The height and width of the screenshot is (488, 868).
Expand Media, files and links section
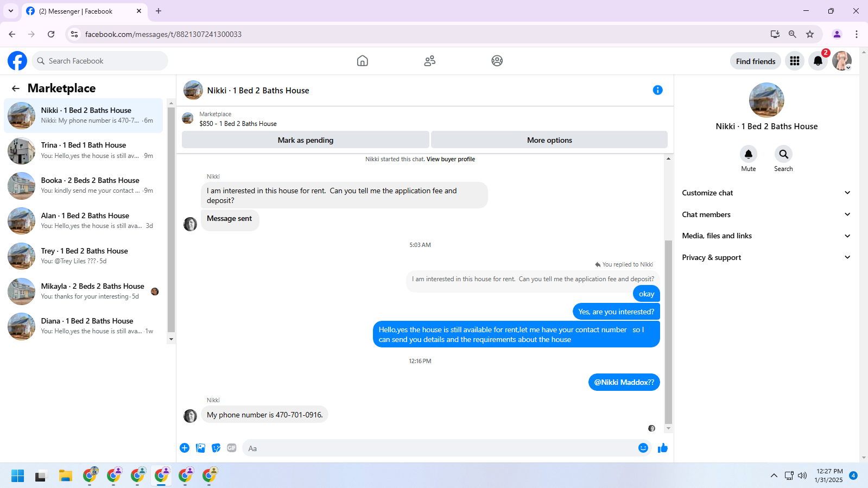click(766, 236)
